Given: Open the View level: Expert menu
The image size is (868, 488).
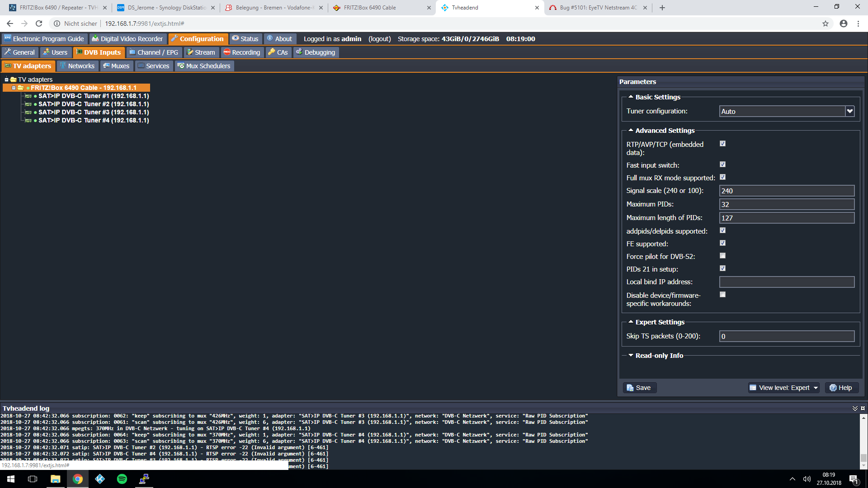Looking at the screenshot, I should tap(784, 388).
